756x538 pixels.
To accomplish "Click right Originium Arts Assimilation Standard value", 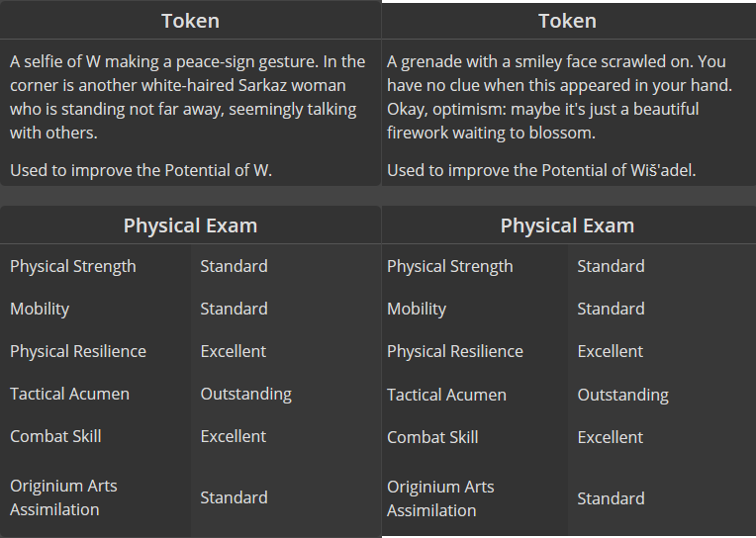I will [x=611, y=498].
